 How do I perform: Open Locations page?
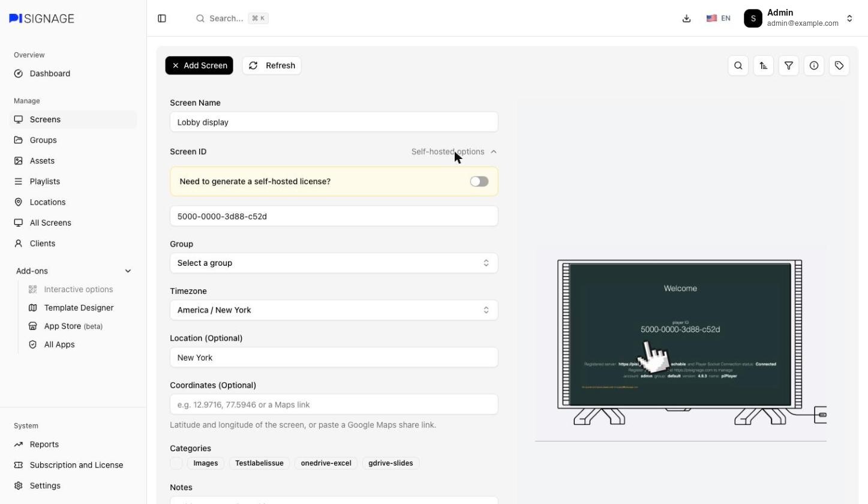pos(73,202)
